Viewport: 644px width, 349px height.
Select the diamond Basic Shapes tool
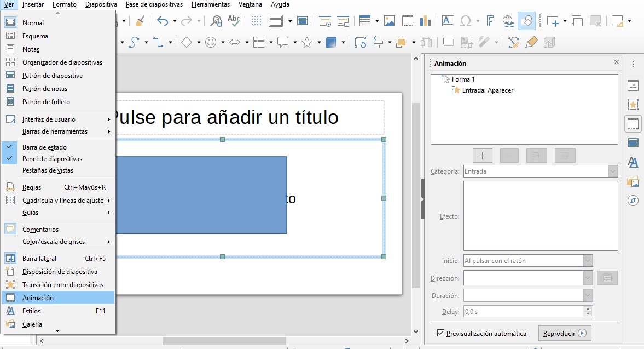tap(187, 42)
